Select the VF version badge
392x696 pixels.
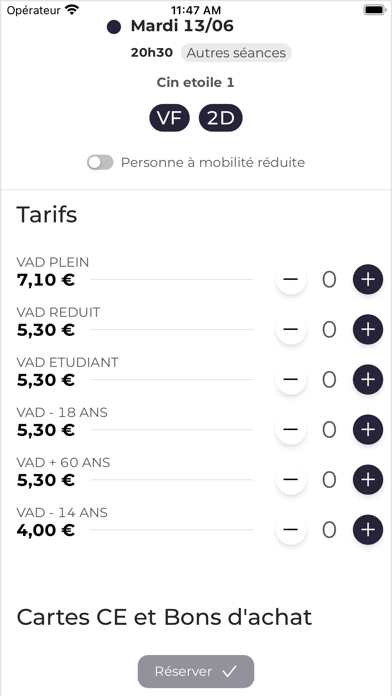click(x=169, y=119)
